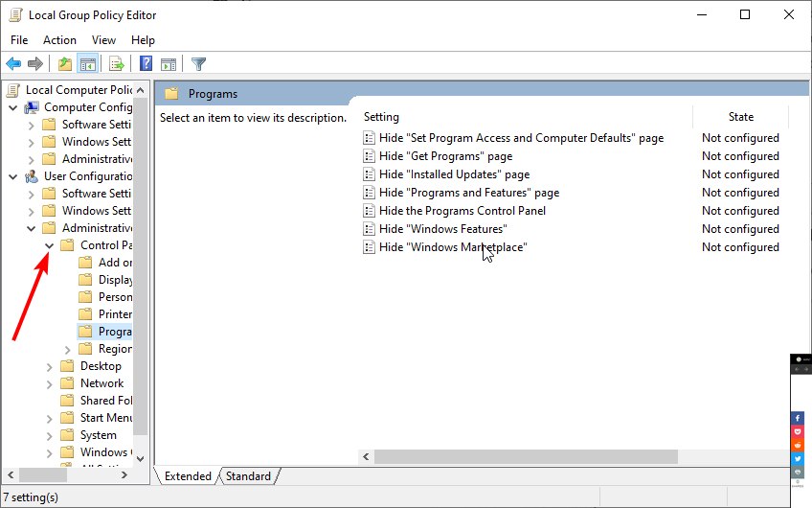Collapse Administrative Templates under User Configuration
812x508 pixels.
click(31, 228)
